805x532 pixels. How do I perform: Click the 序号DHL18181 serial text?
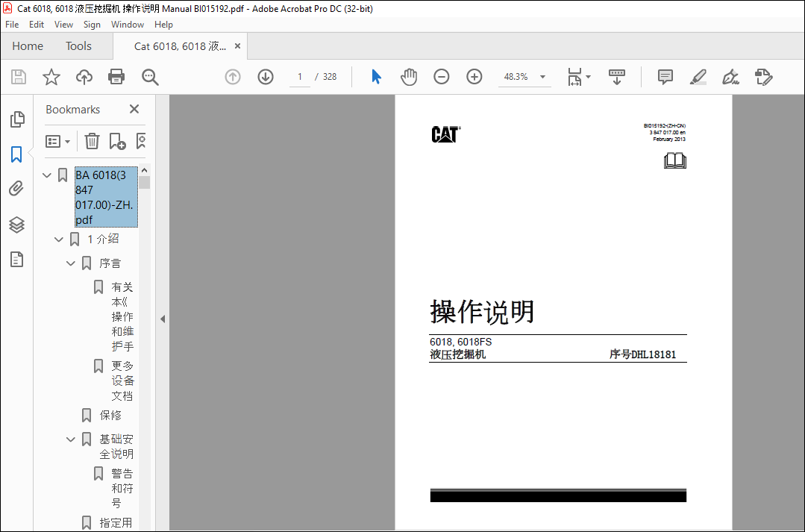(643, 354)
